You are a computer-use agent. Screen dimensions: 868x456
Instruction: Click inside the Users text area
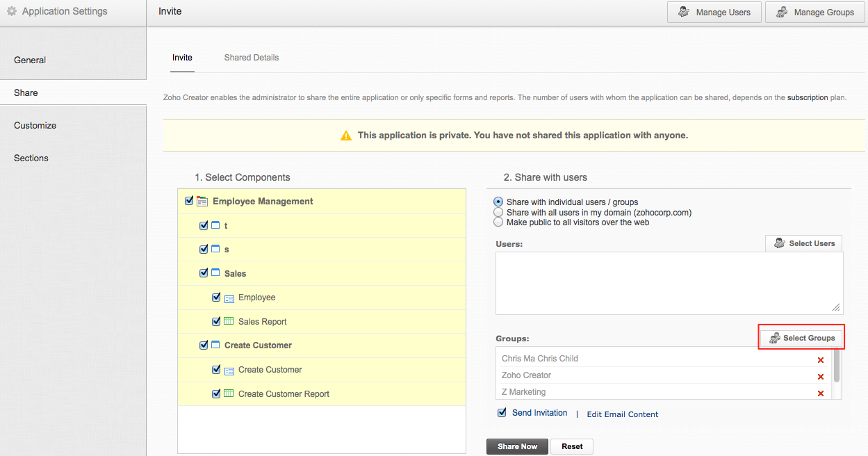tap(667, 283)
